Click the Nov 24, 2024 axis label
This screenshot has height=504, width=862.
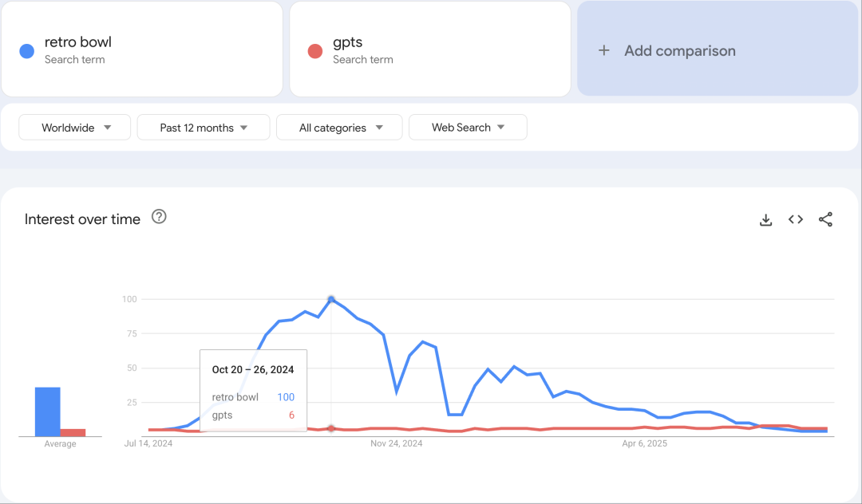pyautogui.click(x=397, y=443)
